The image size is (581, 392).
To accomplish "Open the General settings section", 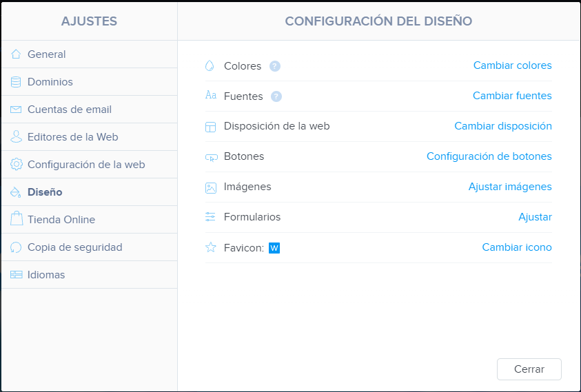I will click(x=90, y=54).
